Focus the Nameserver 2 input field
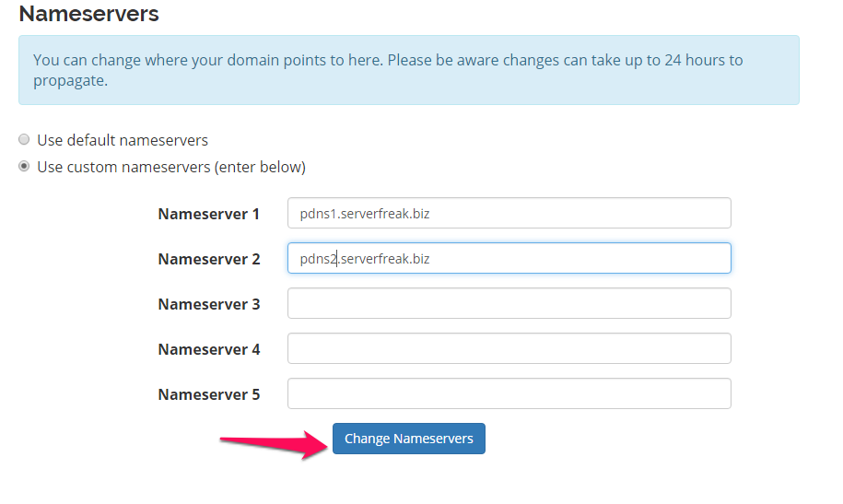The image size is (843, 504). coord(509,258)
